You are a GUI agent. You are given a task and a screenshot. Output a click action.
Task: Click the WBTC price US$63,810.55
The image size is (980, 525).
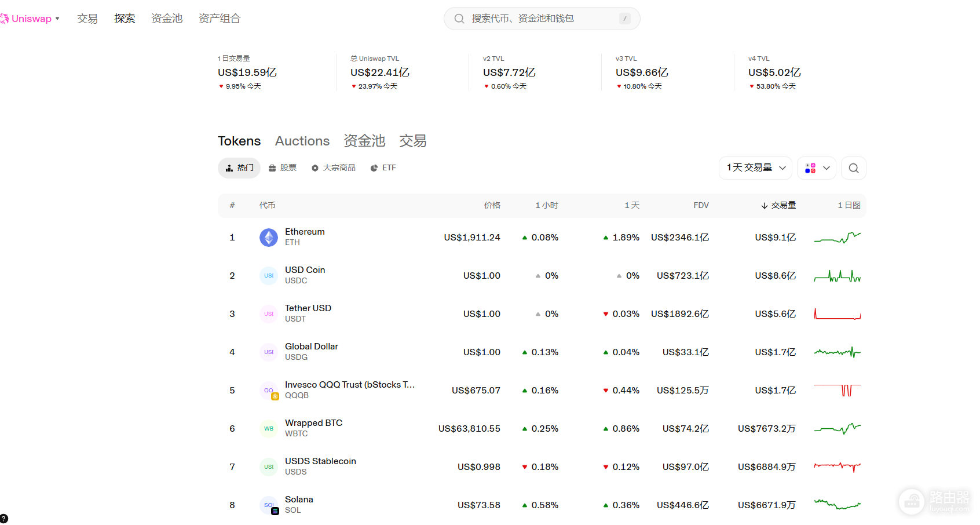click(469, 429)
